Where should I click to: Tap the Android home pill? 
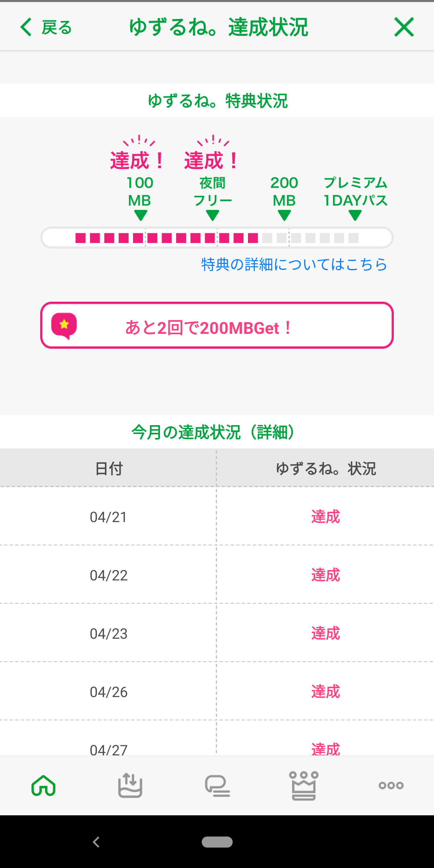click(217, 842)
